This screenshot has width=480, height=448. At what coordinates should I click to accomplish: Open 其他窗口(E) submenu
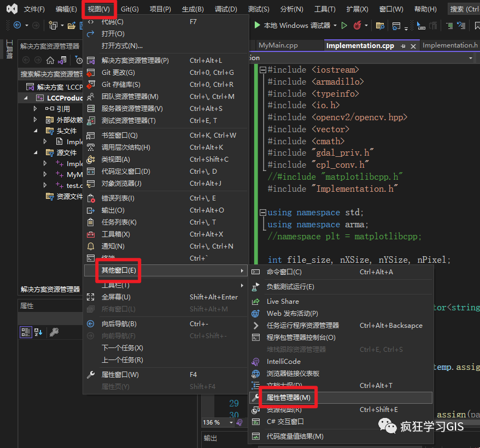(x=166, y=270)
